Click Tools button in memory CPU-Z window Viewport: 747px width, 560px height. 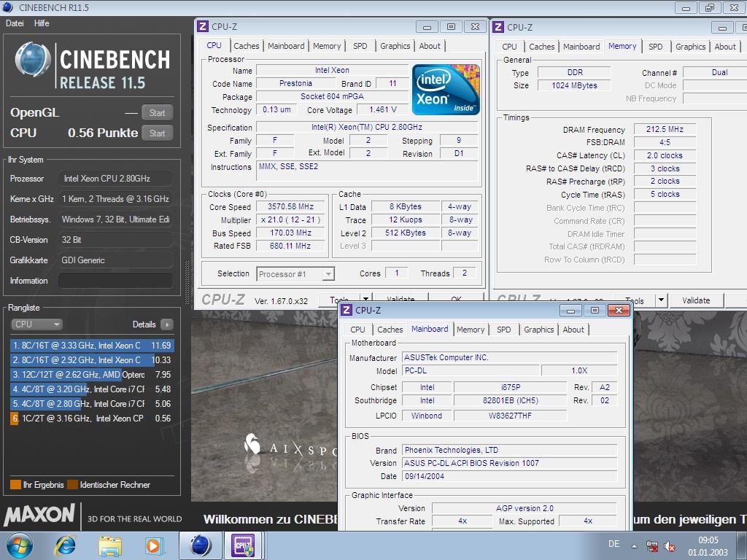pos(635,300)
